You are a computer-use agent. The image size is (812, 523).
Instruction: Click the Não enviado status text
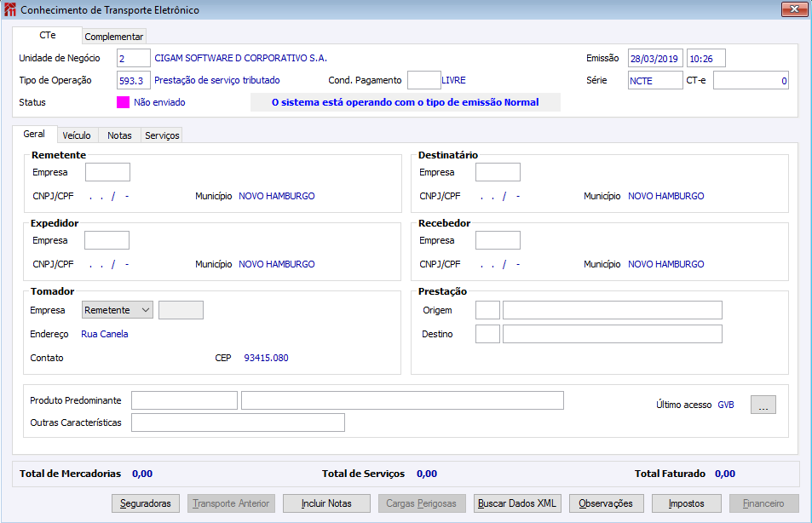coord(159,102)
